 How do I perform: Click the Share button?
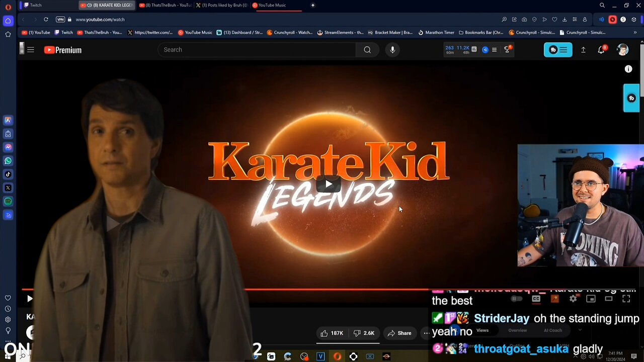tap(399, 333)
